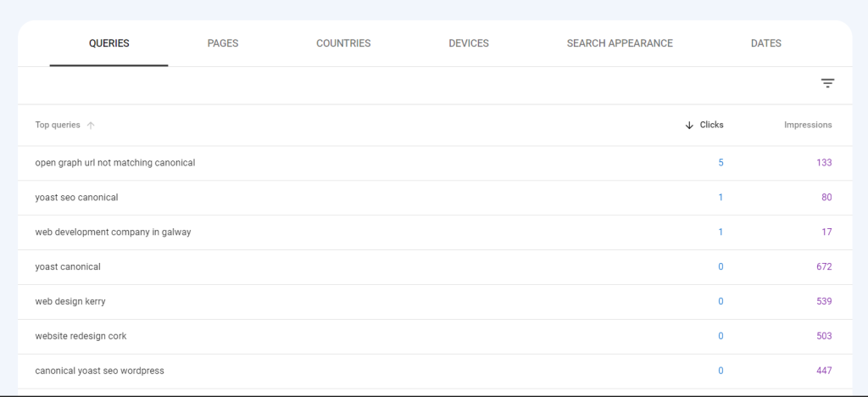
Task: Open the filter rows icon
Action: (827, 84)
